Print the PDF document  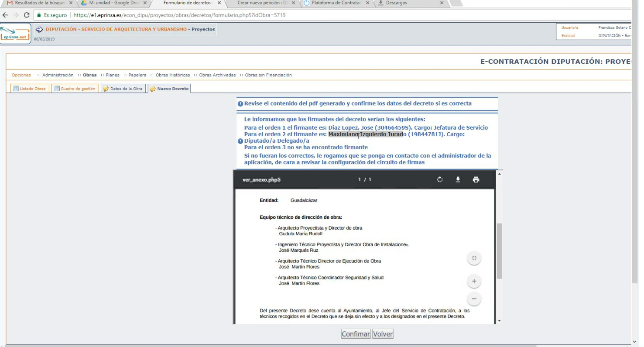point(476,180)
